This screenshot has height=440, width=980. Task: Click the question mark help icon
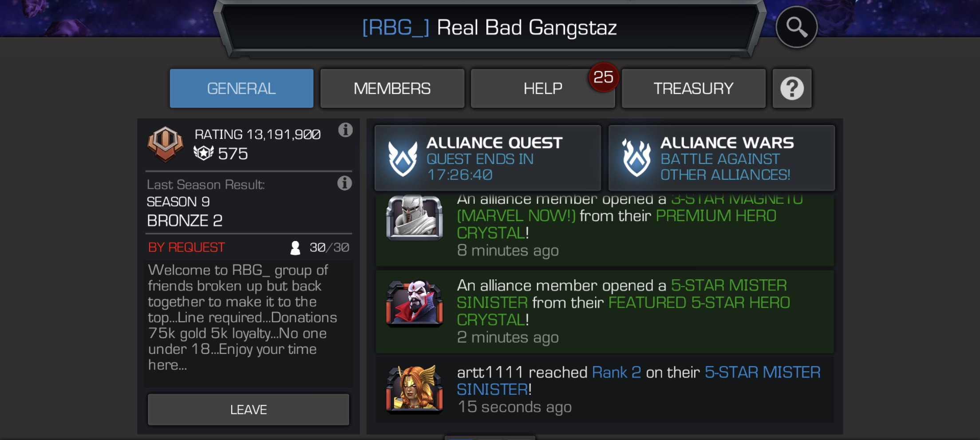pos(792,88)
